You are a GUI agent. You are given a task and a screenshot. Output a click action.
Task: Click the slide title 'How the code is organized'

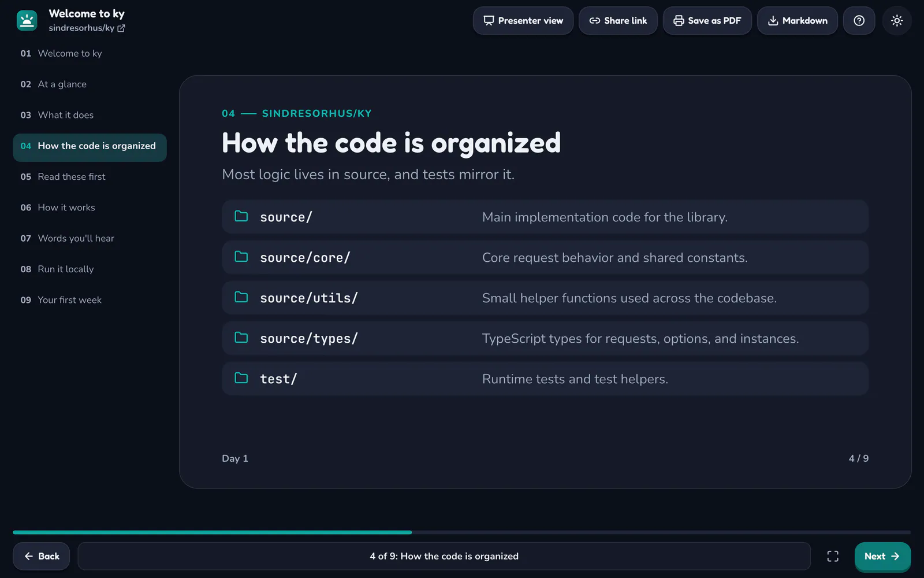(391, 143)
